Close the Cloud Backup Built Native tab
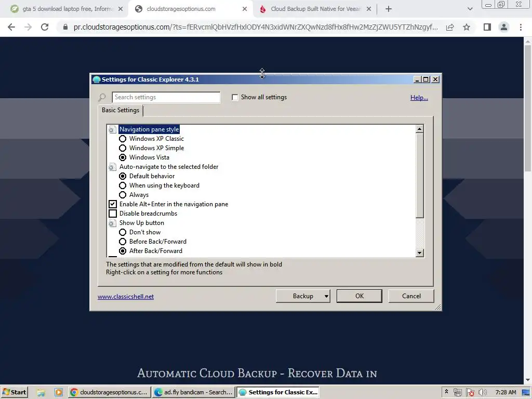The height and width of the screenshot is (399, 532). pos(369,9)
